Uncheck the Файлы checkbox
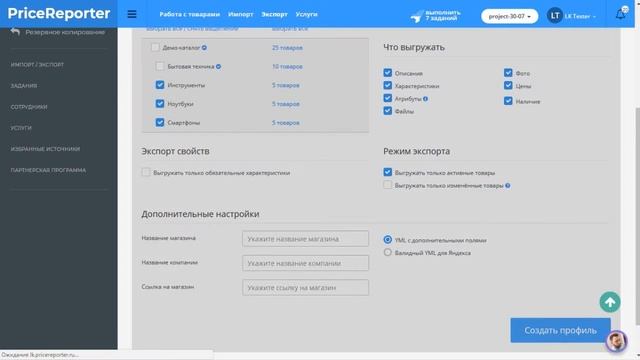640x360 pixels. tap(388, 111)
